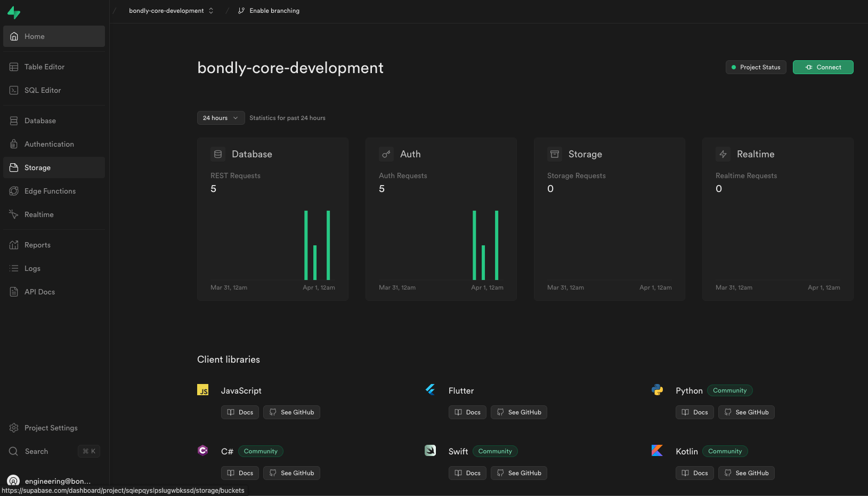The width and height of the screenshot is (868, 496).
Task: Go to Database in the sidebar
Action: click(54, 121)
